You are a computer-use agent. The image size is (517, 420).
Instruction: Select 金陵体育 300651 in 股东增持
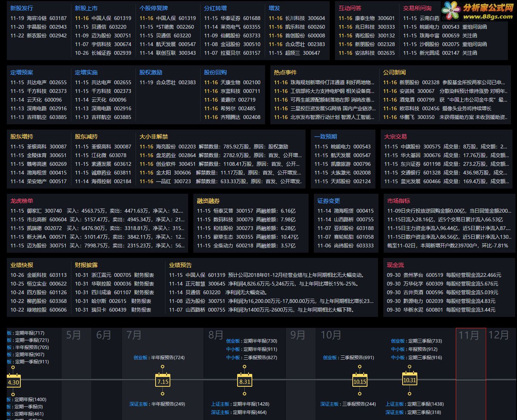pos(39,155)
